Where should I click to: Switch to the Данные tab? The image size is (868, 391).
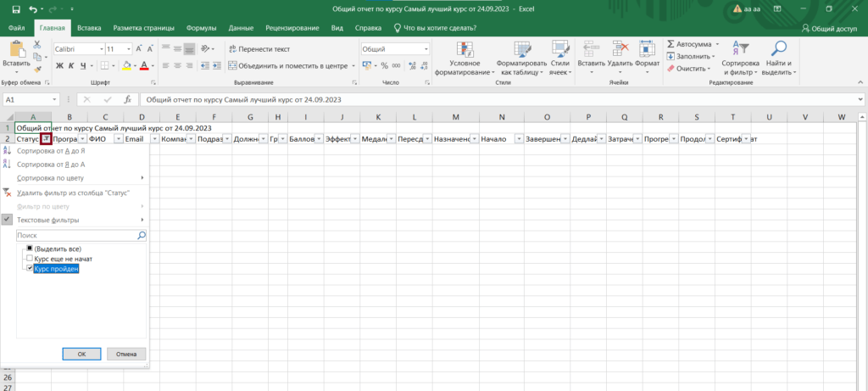(x=241, y=28)
